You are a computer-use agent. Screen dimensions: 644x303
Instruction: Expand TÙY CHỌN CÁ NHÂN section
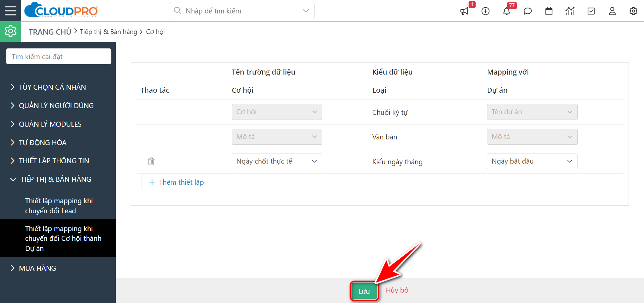pos(52,87)
